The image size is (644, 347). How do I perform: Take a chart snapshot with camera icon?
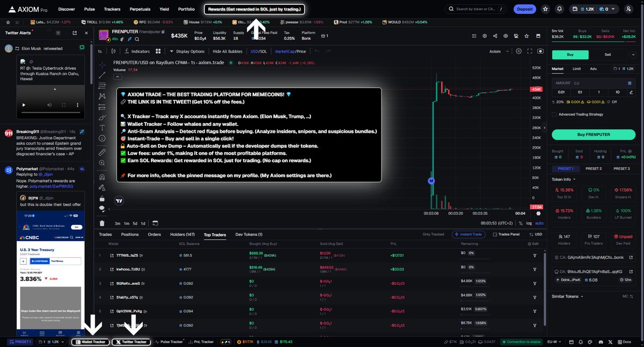tap(540, 51)
